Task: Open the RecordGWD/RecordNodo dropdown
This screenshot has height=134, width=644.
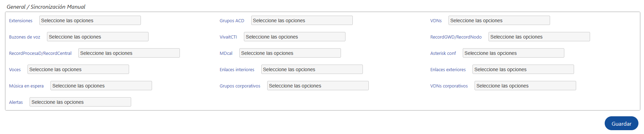Action: pos(539,37)
